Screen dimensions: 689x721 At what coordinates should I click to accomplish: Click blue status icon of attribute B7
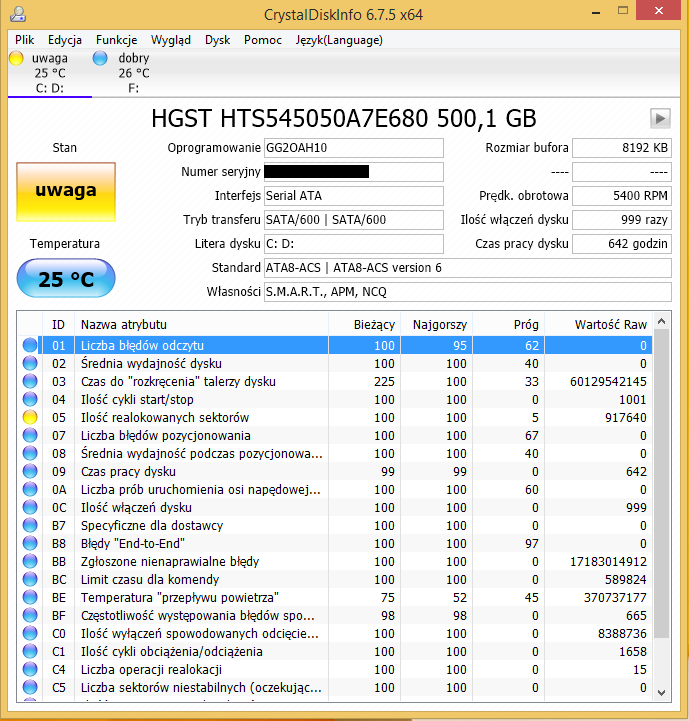tap(30, 525)
